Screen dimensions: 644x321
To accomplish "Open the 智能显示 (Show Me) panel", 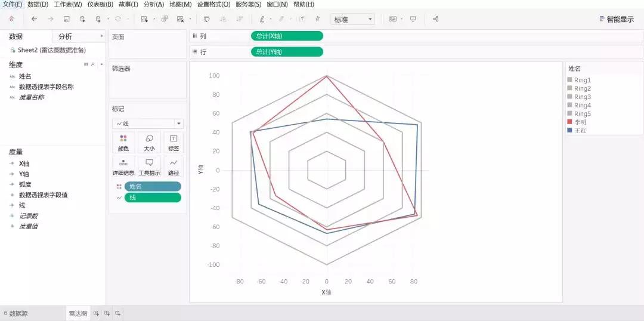I will point(617,19).
